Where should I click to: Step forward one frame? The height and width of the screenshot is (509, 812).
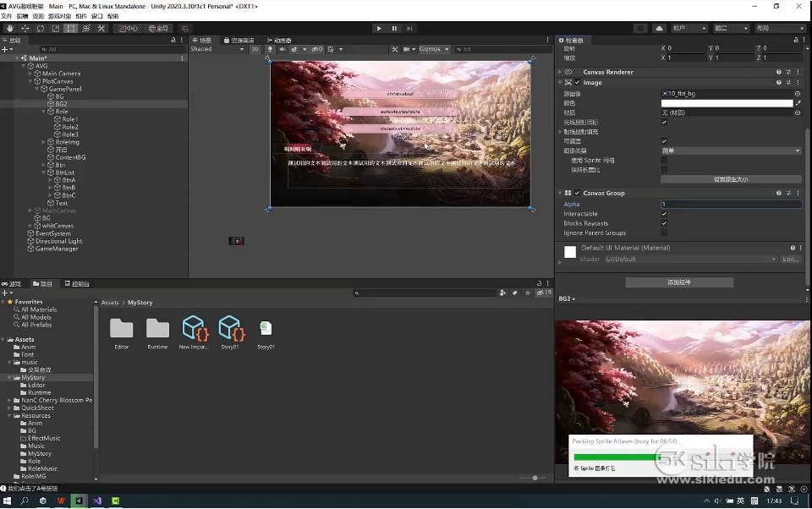click(409, 29)
